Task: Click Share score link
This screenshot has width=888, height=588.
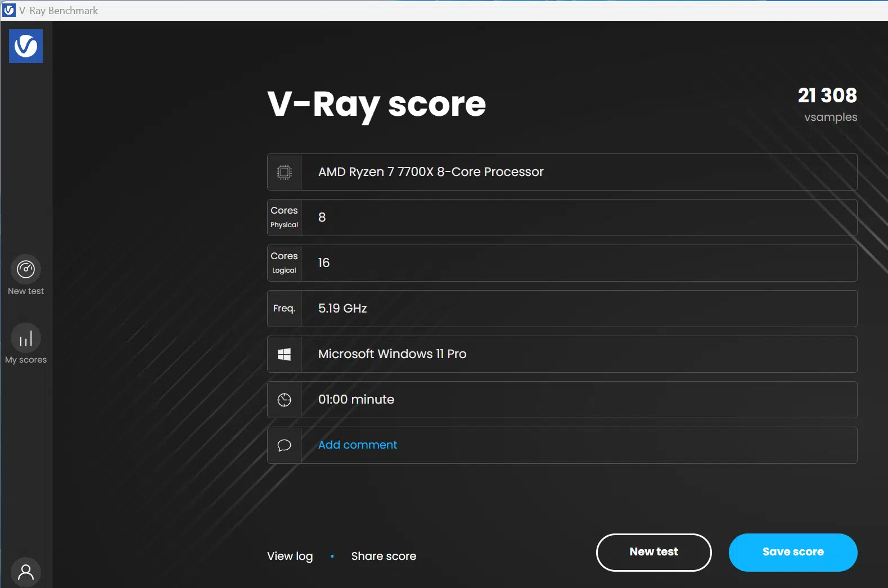Action: point(384,556)
